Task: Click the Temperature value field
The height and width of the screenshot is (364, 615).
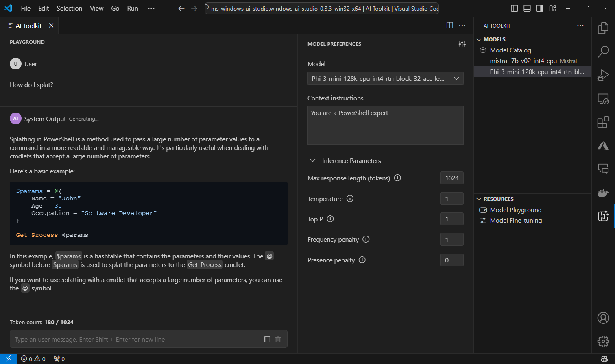Action: [x=451, y=199]
